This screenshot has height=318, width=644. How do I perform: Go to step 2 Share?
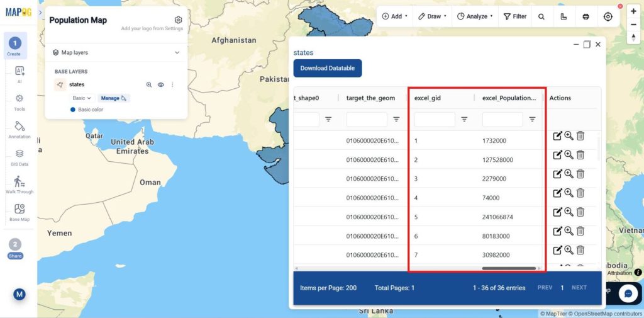coord(15,249)
